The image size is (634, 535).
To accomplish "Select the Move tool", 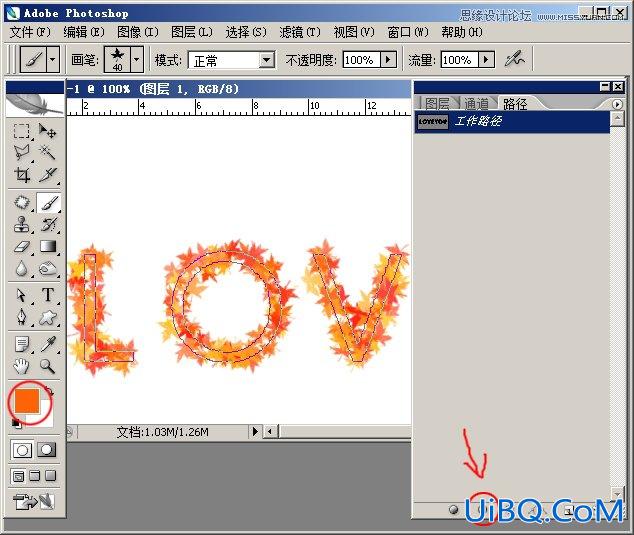I will pos(48,131).
